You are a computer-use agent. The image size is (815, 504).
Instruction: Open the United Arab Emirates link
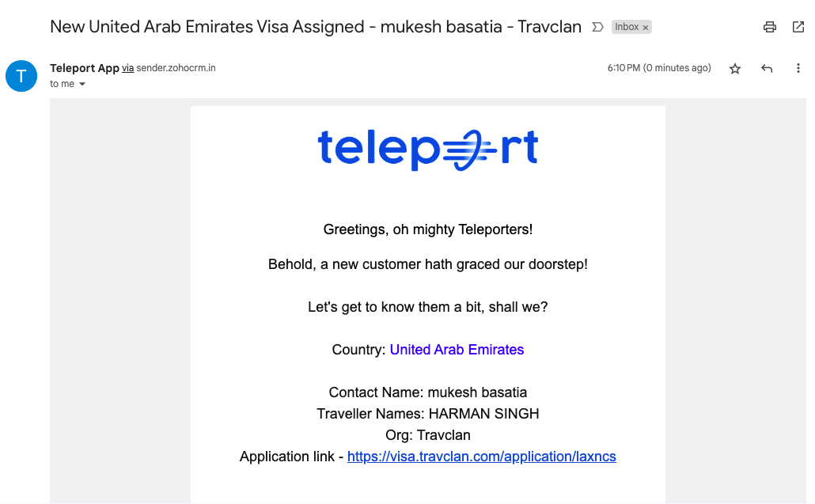[457, 350]
